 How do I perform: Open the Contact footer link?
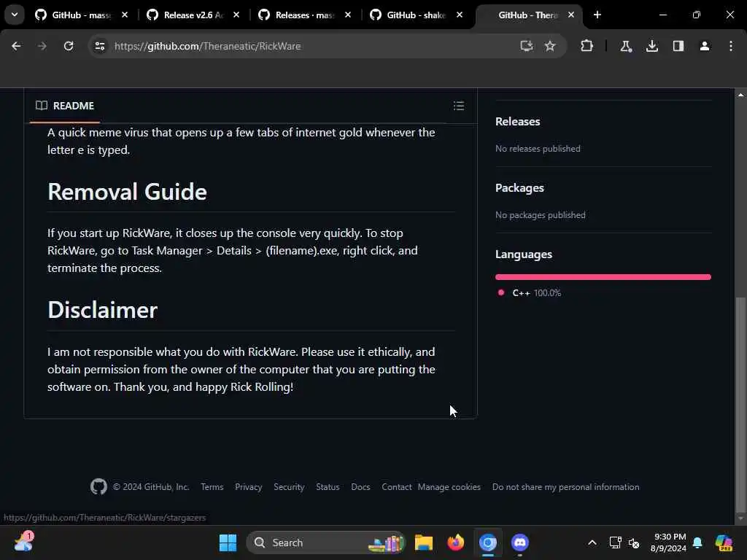pyautogui.click(x=396, y=486)
